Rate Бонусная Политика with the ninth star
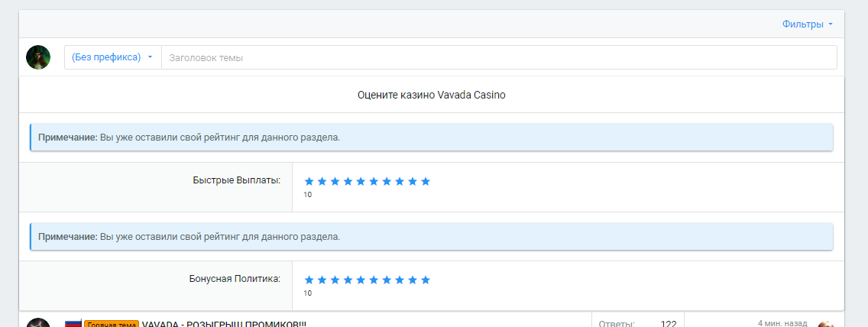 coord(413,280)
